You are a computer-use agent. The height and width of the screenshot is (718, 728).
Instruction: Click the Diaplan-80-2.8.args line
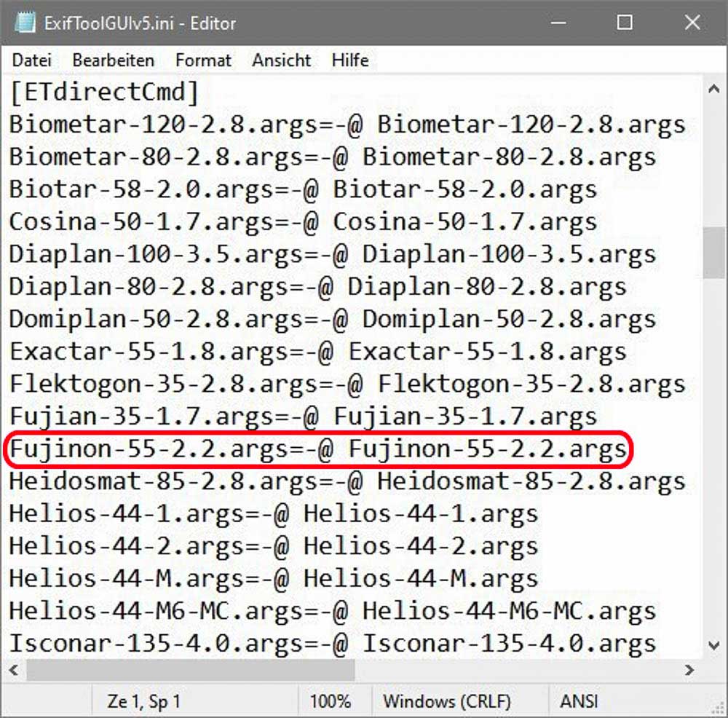(317, 287)
